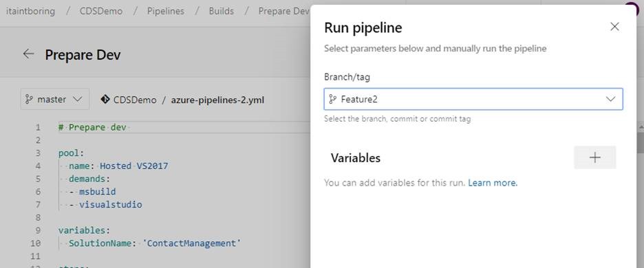Viewport: 644px width, 268px height.
Task: Add a new variable with plus button
Action: pyautogui.click(x=594, y=157)
